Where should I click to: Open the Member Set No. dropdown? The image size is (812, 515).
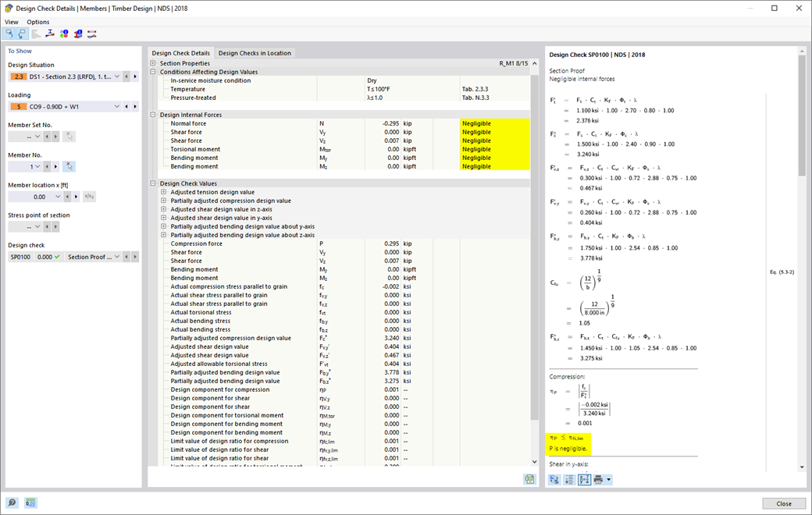coord(37,137)
